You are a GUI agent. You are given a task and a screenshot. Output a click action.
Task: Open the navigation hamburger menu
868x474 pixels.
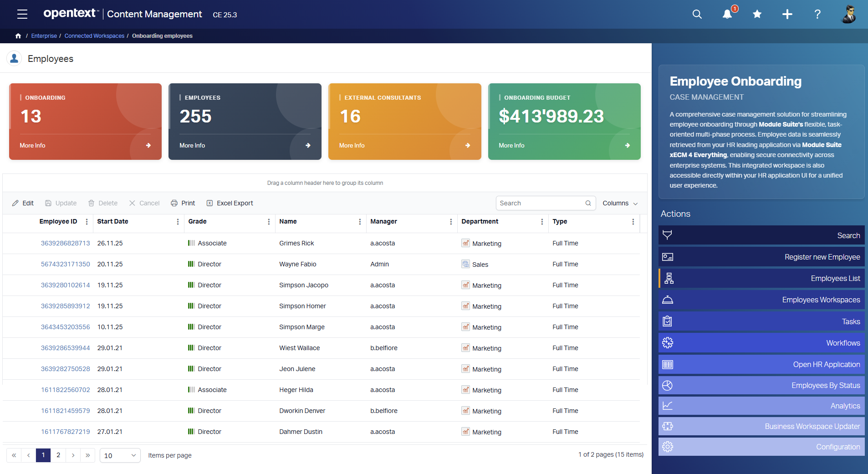[x=21, y=14]
